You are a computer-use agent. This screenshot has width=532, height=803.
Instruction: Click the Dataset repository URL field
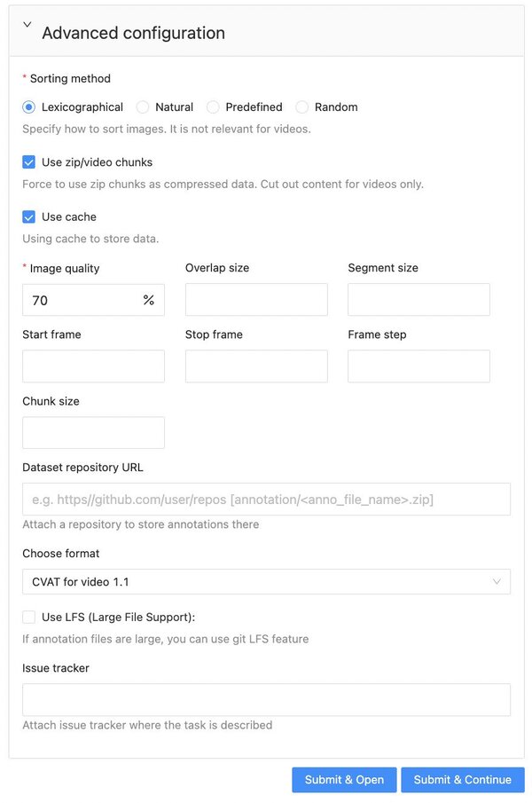[266, 500]
